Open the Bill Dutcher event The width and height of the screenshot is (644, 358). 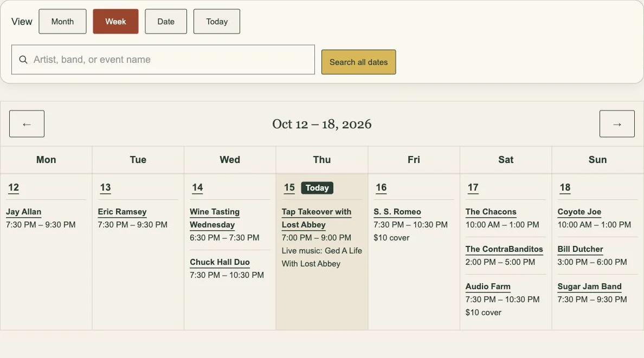click(580, 249)
